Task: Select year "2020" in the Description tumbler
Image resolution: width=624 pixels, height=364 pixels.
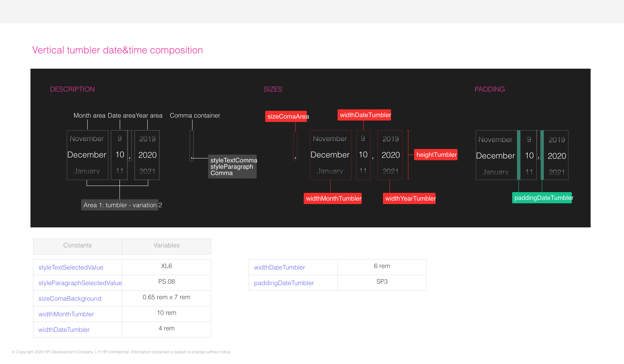Action: [147, 155]
